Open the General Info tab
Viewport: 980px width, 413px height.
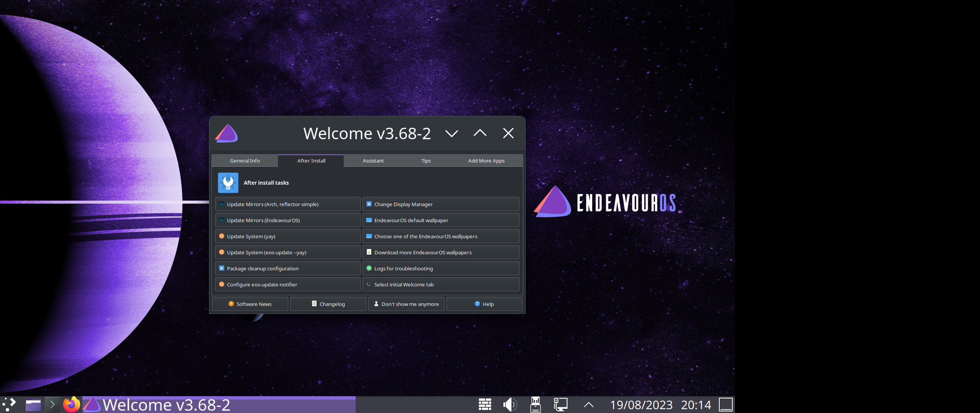coord(245,161)
